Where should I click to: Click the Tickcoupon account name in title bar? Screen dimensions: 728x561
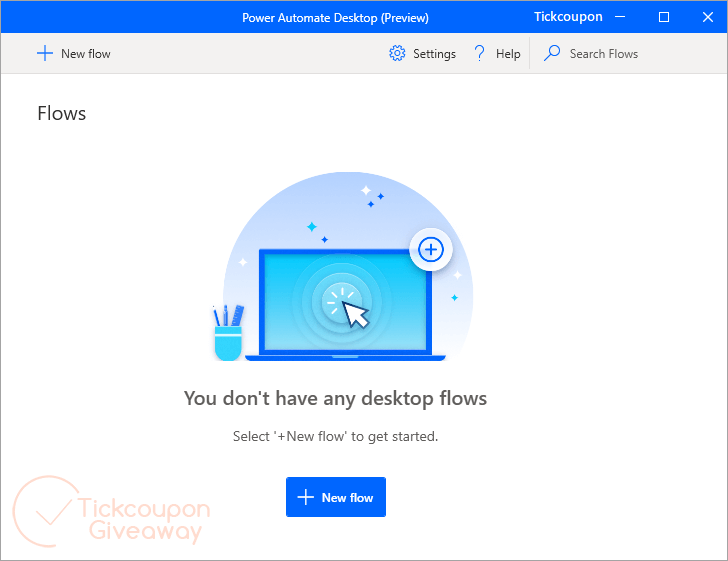click(x=568, y=17)
